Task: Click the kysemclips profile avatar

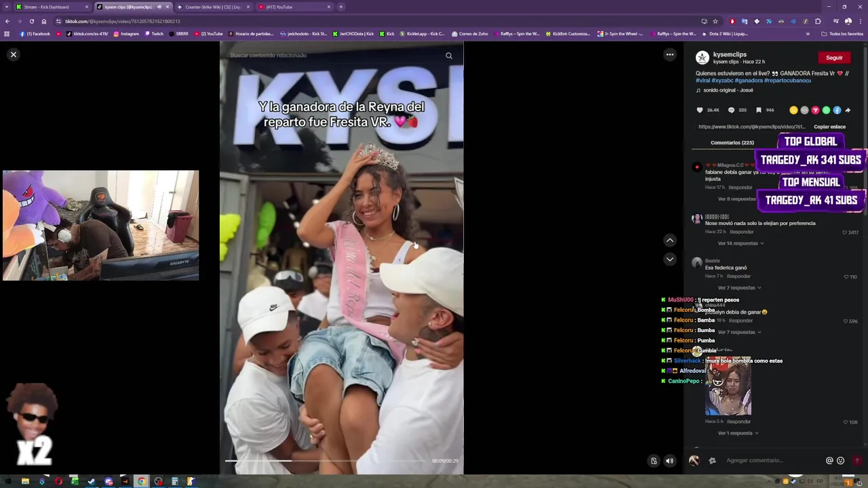Action: pyautogui.click(x=703, y=58)
